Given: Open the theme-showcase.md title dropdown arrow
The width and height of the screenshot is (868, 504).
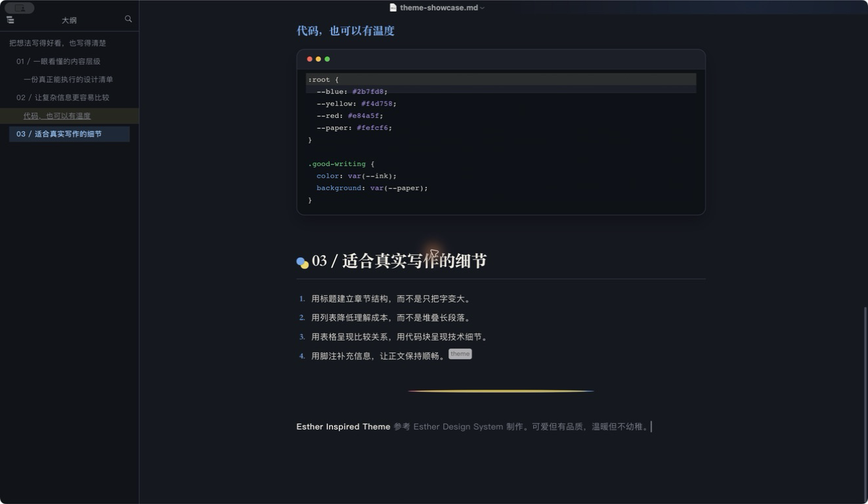Looking at the screenshot, I should coord(482,8).
